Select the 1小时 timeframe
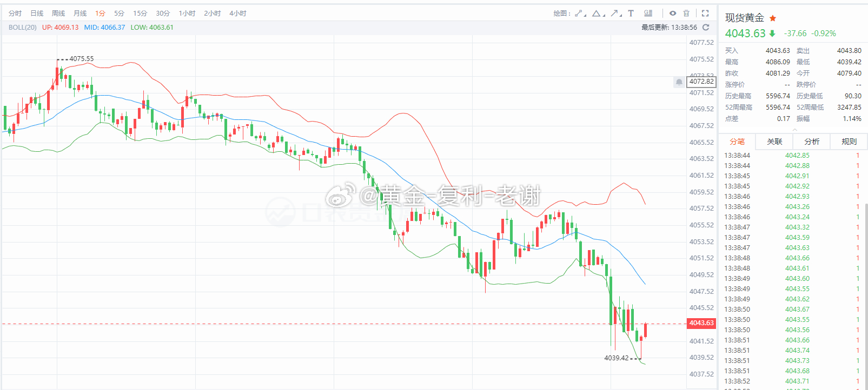Screen dimensions: 868x390 click(187, 14)
